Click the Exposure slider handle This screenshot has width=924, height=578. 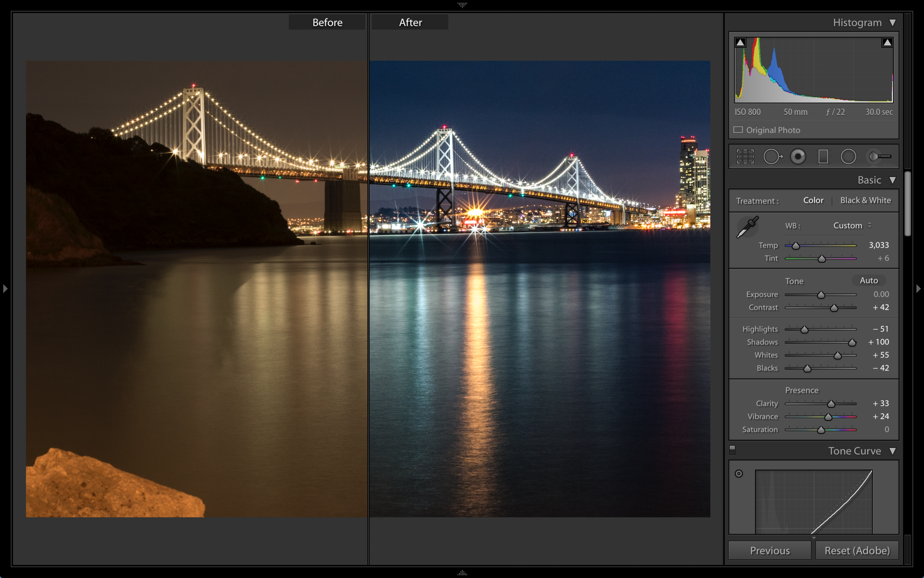pyautogui.click(x=821, y=295)
